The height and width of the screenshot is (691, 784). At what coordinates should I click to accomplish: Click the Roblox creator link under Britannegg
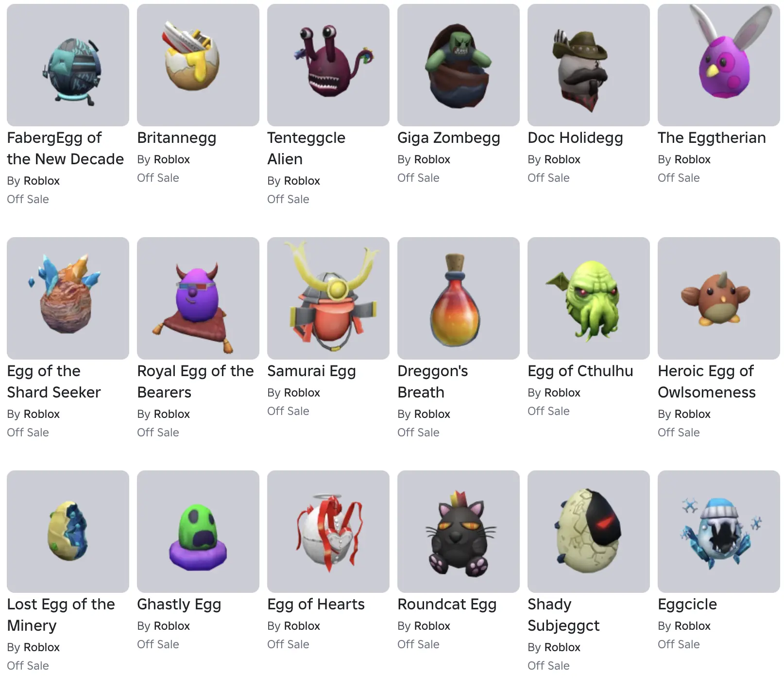172,159
